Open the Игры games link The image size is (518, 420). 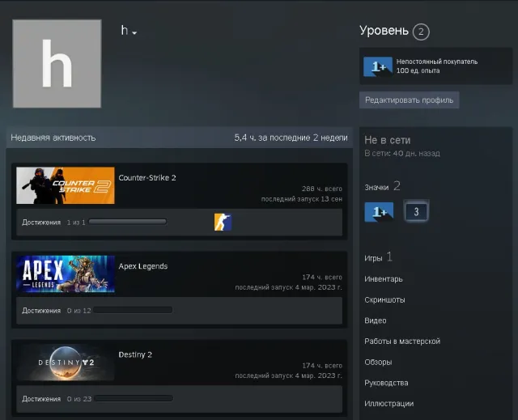click(373, 258)
